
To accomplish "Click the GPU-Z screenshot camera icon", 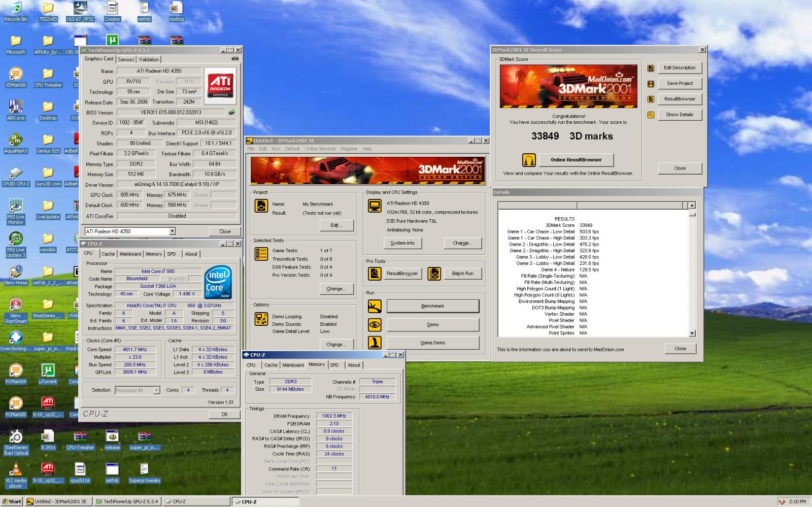I will (235, 59).
